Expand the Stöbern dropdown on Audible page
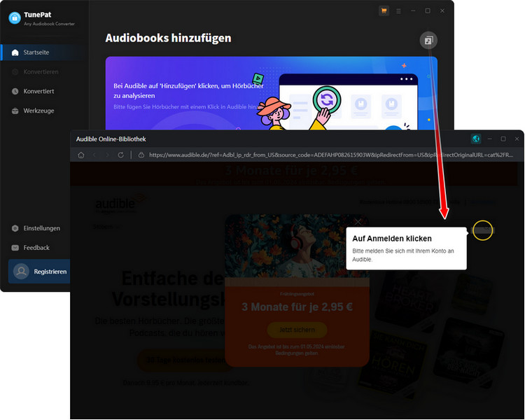This screenshot has width=525, height=420. [x=106, y=227]
